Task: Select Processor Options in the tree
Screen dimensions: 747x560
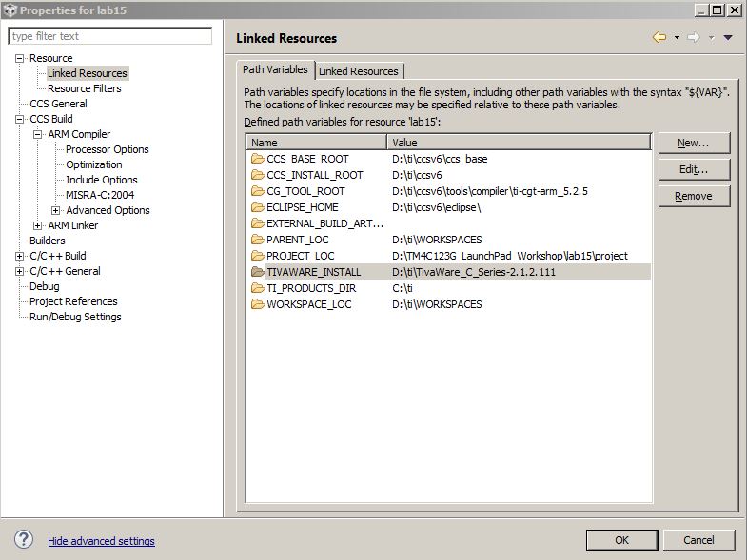Action: [x=108, y=149]
